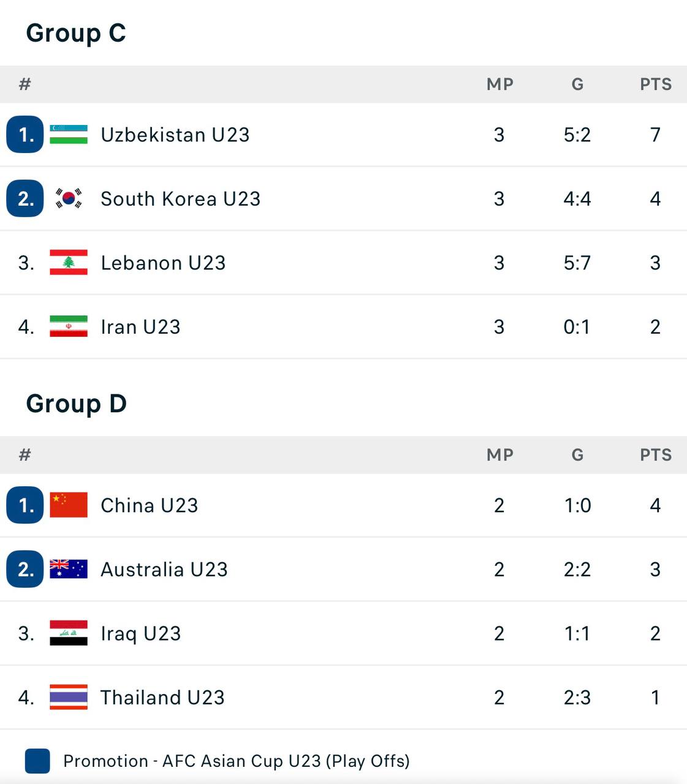The image size is (687, 784).
Task: Click Uzbekistan's blue rank 1 badge
Action: pos(25,134)
